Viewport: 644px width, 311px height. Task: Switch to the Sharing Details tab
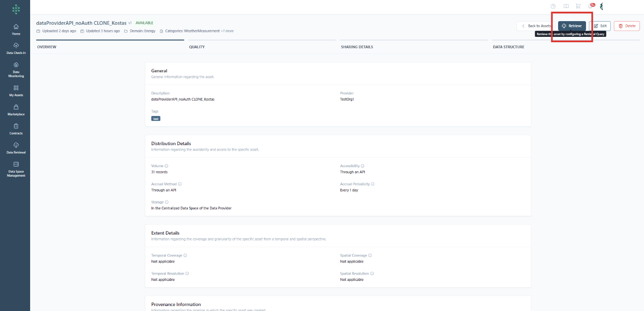point(357,47)
